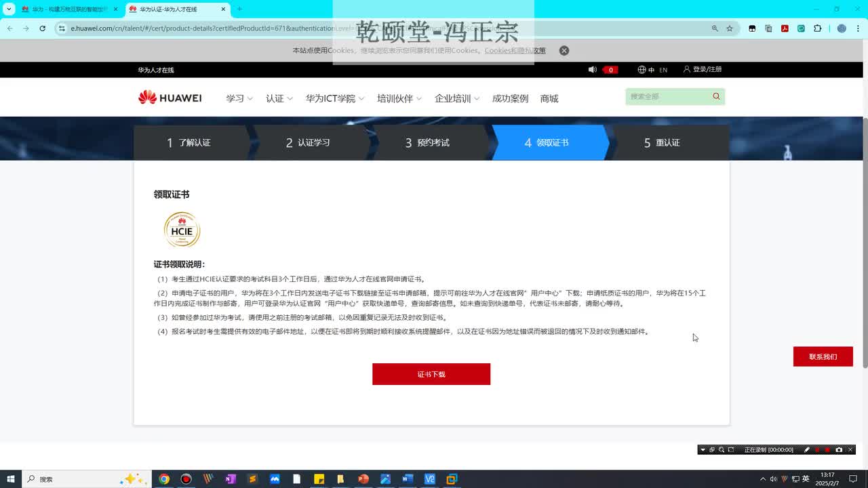Click 登录/注册 login link
Viewport: 868px width, 488px height.
703,69
